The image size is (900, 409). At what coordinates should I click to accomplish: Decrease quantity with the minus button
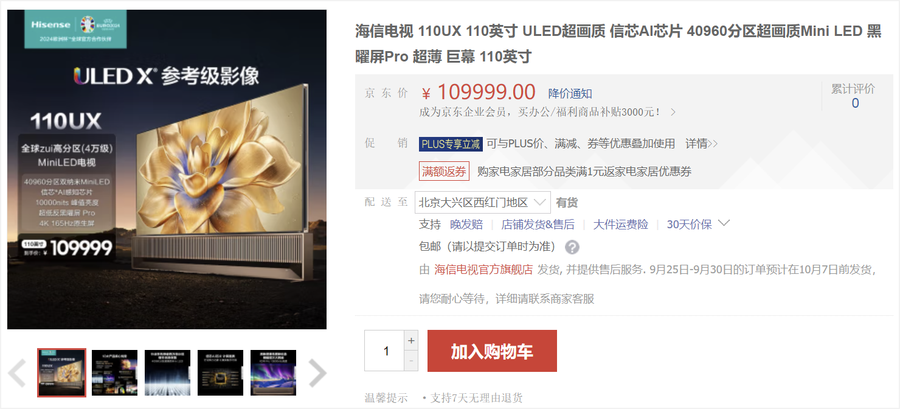click(411, 361)
